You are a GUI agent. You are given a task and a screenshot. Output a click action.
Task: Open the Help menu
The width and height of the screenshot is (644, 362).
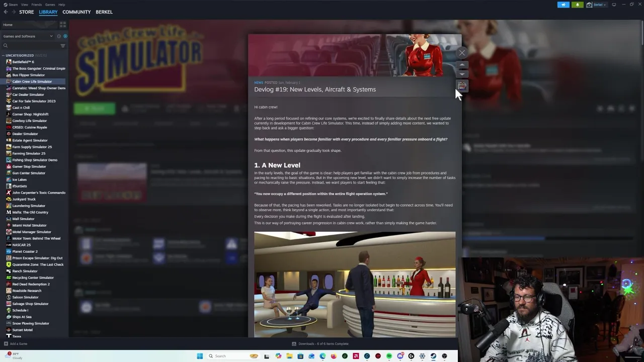click(61, 5)
